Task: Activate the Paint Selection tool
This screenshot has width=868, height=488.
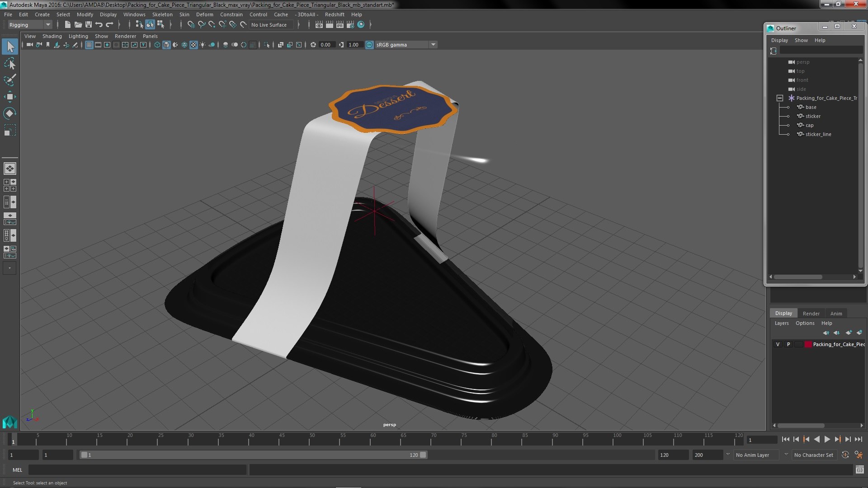Action: tap(9, 80)
